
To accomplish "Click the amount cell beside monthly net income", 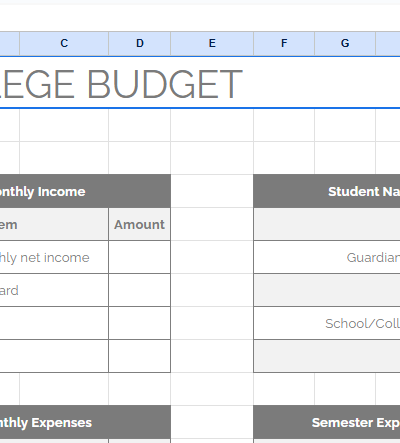I will 140,257.
